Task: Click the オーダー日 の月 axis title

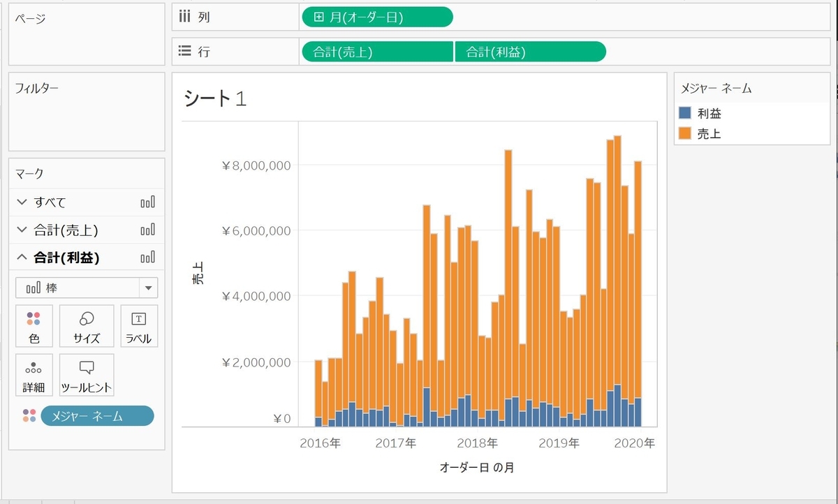Action: click(x=477, y=467)
